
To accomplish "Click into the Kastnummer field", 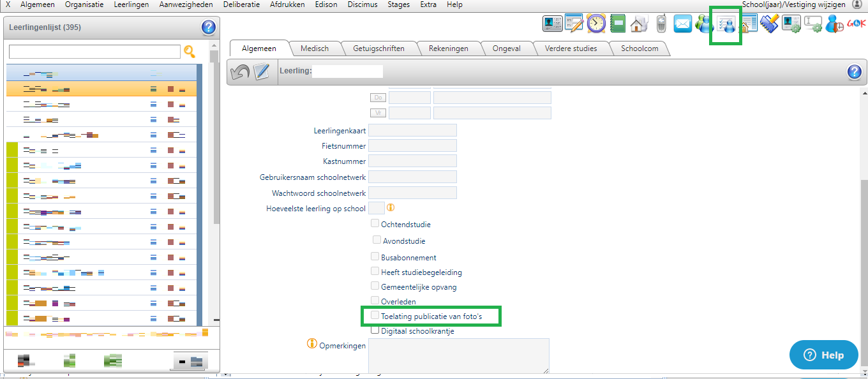I will pos(413,161).
